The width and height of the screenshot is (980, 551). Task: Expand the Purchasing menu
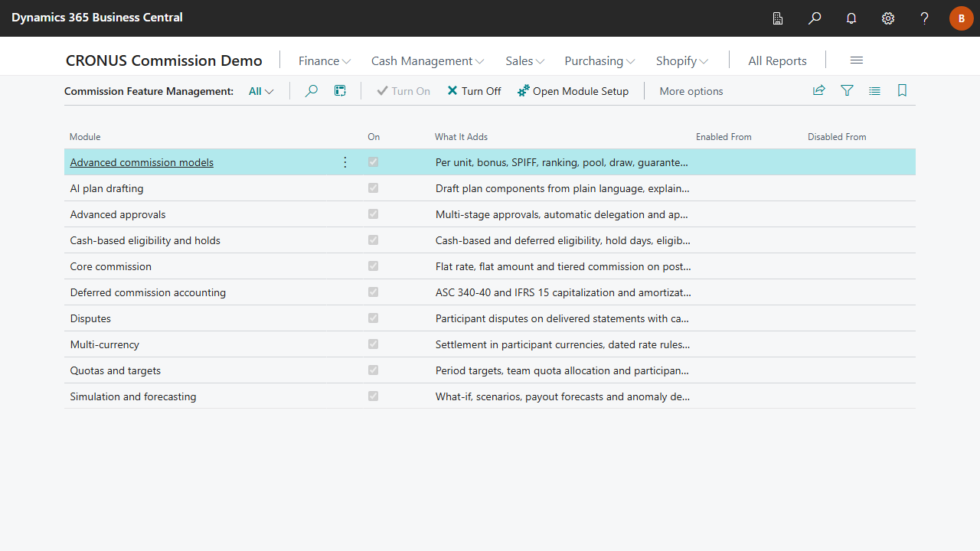click(599, 60)
